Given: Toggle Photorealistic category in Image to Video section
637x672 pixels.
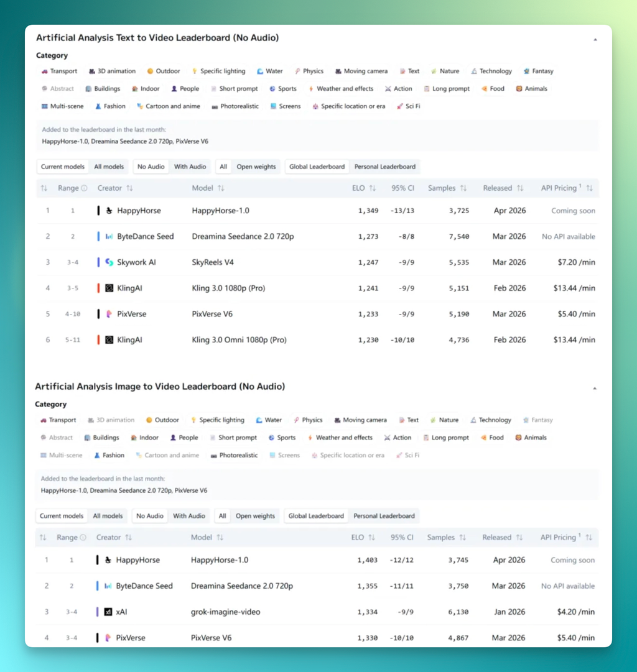Looking at the screenshot, I should coord(235,455).
